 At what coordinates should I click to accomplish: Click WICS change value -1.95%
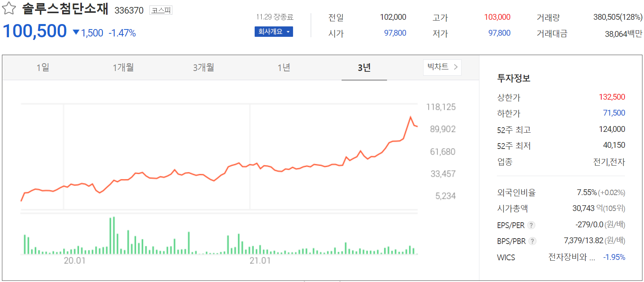tap(614, 257)
